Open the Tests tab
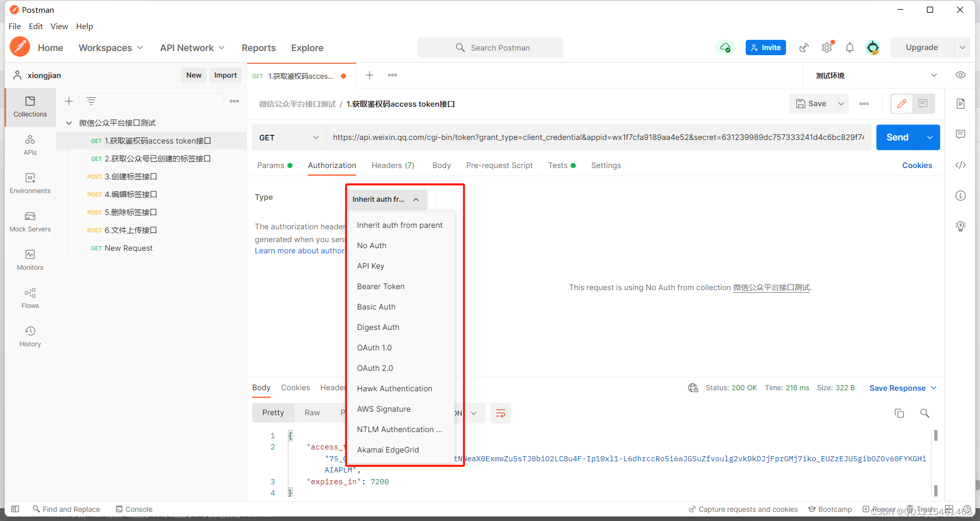This screenshot has width=980, height=521. click(x=561, y=165)
